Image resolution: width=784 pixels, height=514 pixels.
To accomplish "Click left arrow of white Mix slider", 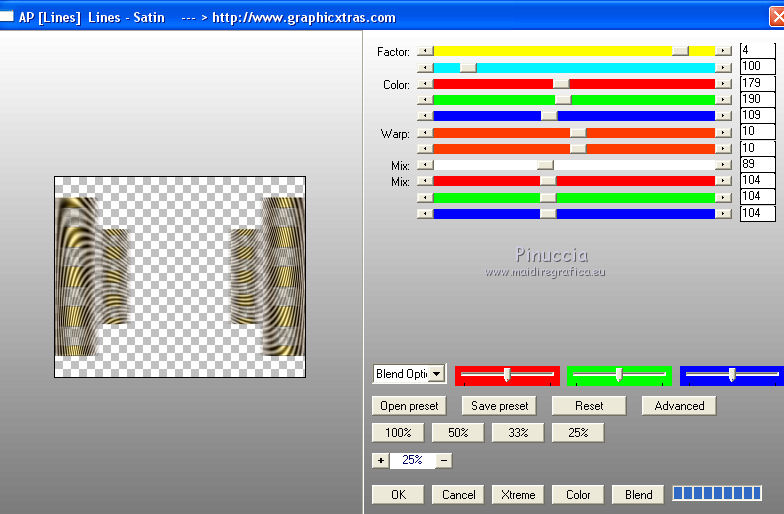I will [x=425, y=164].
